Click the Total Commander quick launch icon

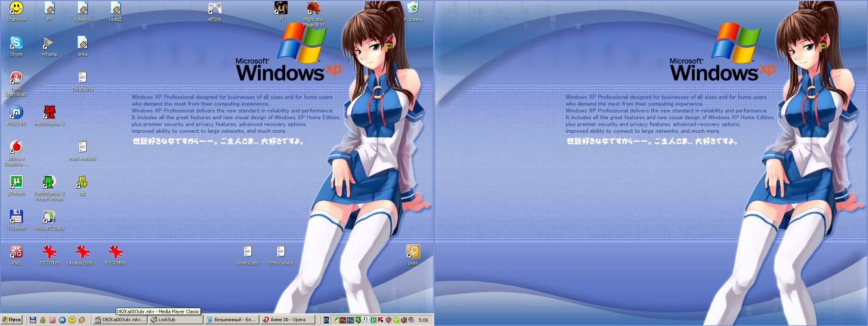tap(33, 320)
